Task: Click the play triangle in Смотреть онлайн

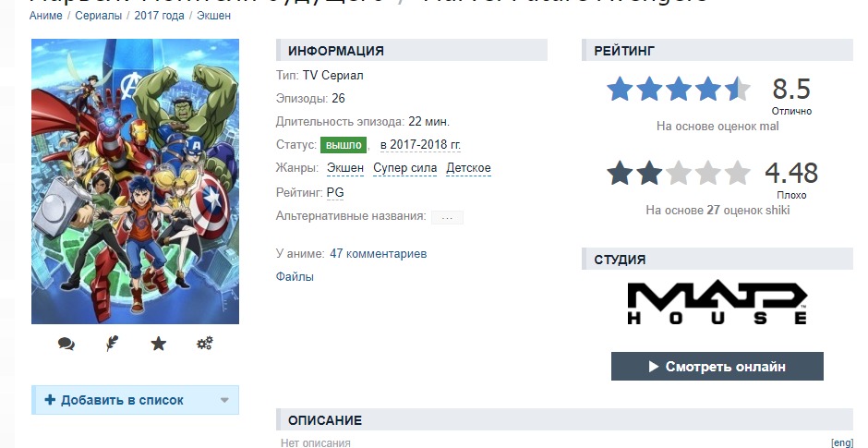Action: click(x=654, y=367)
